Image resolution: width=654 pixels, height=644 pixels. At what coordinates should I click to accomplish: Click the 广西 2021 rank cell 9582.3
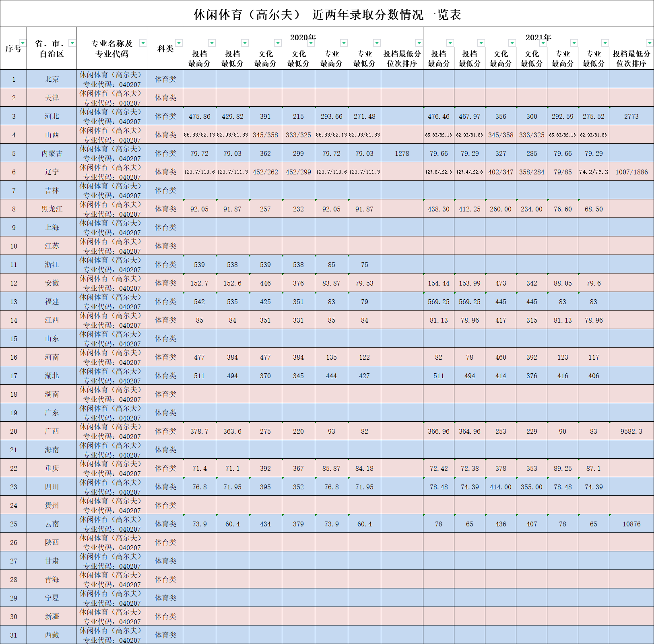(x=631, y=431)
